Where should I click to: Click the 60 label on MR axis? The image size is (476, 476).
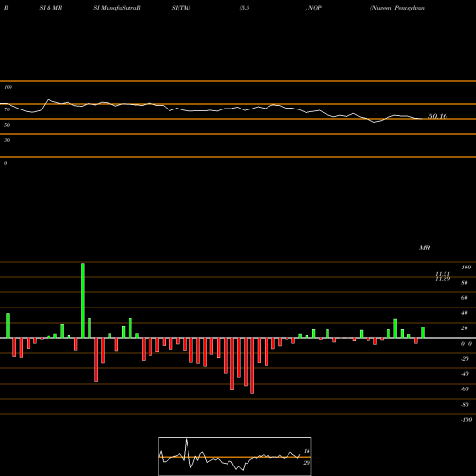click(x=465, y=298)
